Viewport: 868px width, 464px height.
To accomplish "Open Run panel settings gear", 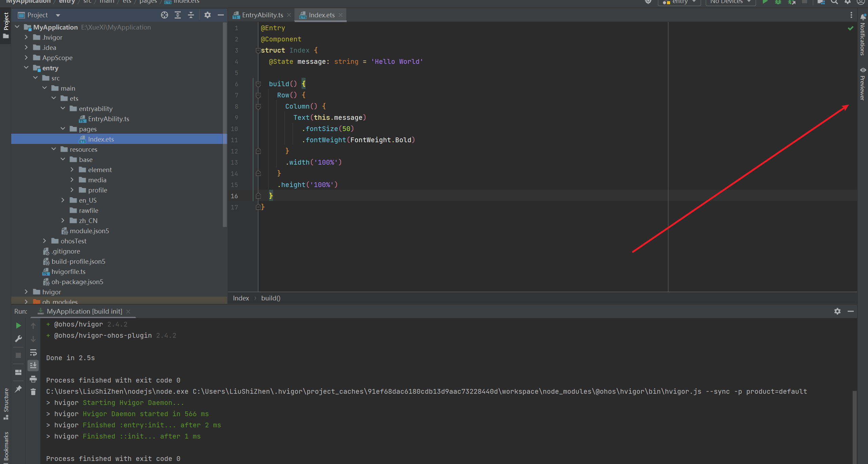I will point(837,311).
